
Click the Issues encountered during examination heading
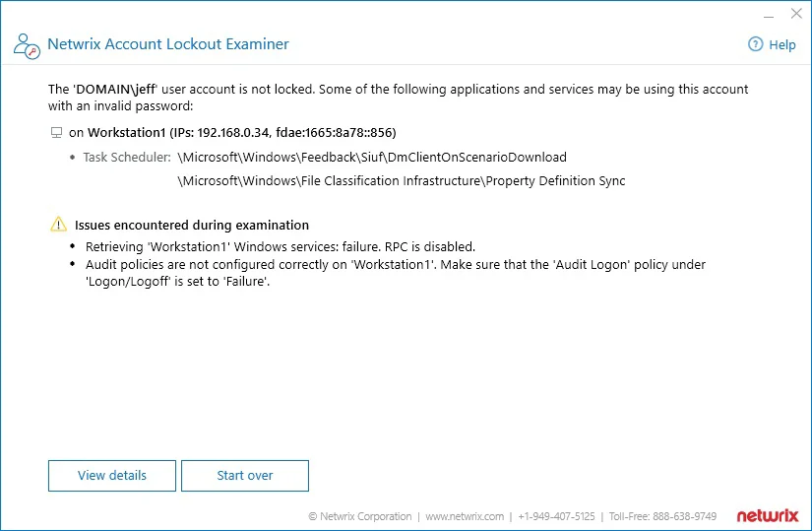(x=192, y=225)
